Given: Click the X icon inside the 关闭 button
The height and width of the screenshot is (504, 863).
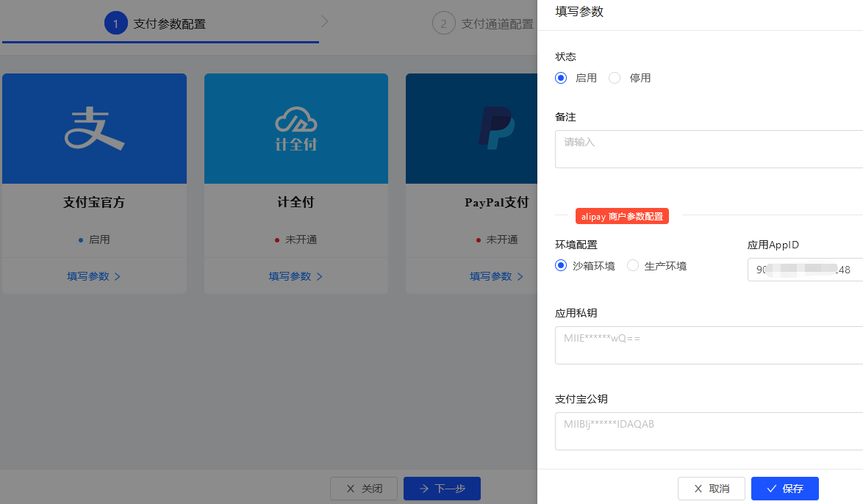Looking at the screenshot, I should 350,488.
